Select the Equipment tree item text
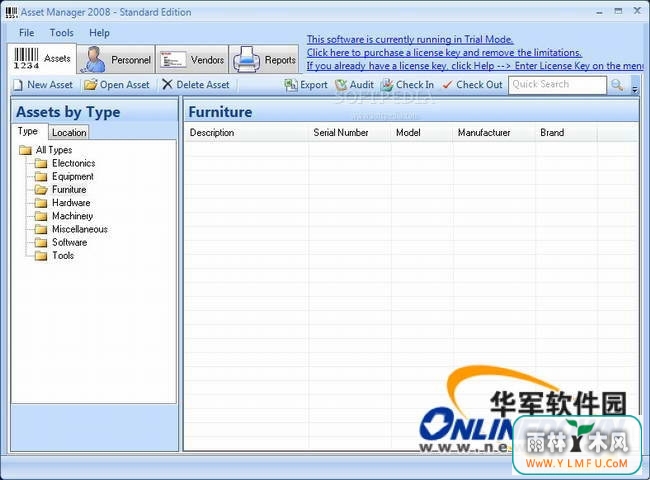The height and width of the screenshot is (480, 650). [x=73, y=177]
